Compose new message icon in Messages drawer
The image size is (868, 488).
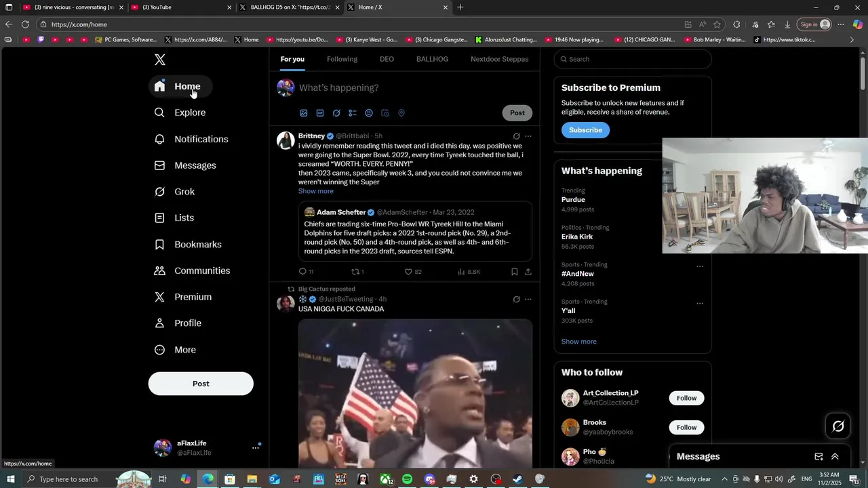tap(818, 457)
